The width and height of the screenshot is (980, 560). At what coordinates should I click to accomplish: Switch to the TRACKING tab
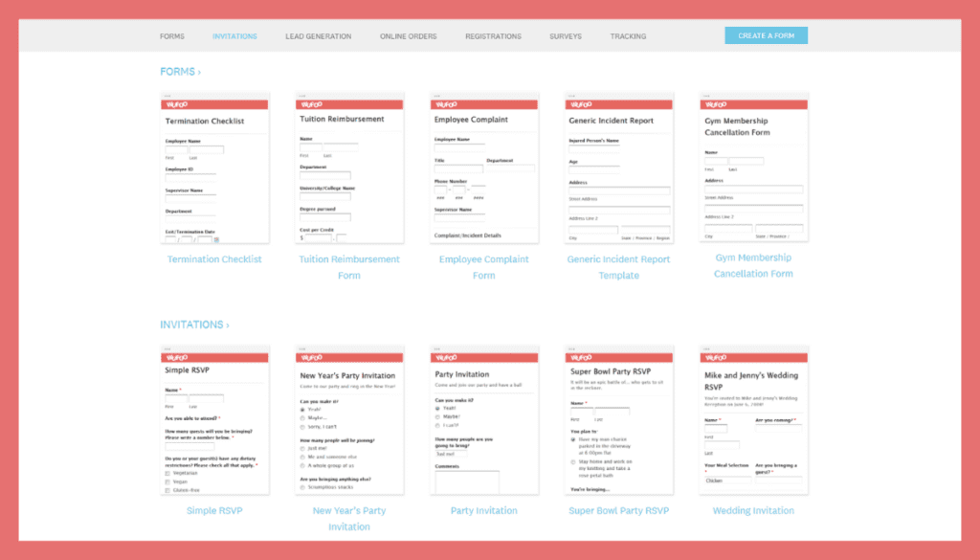(x=628, y=36)
